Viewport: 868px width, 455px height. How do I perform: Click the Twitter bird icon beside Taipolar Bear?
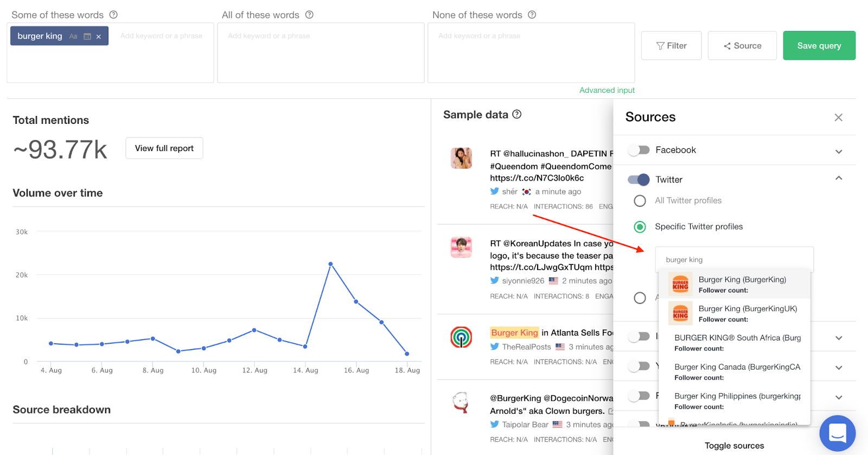tap(494, 425)
